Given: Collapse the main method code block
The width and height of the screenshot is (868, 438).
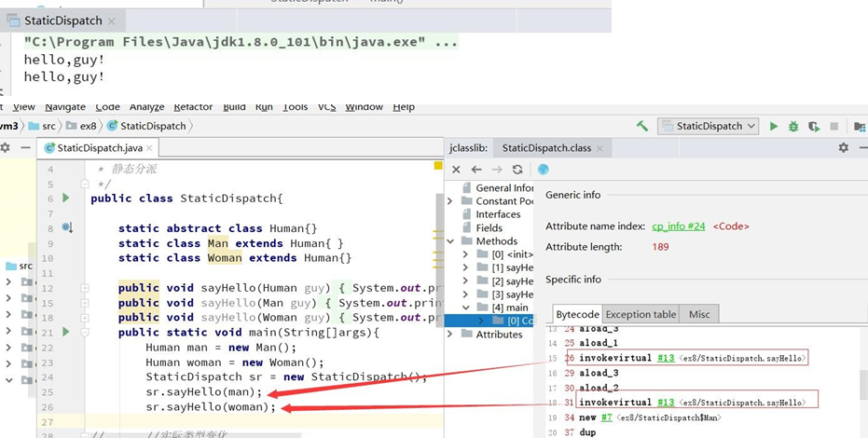Looking at the screenshot, I should click(85, 333).
